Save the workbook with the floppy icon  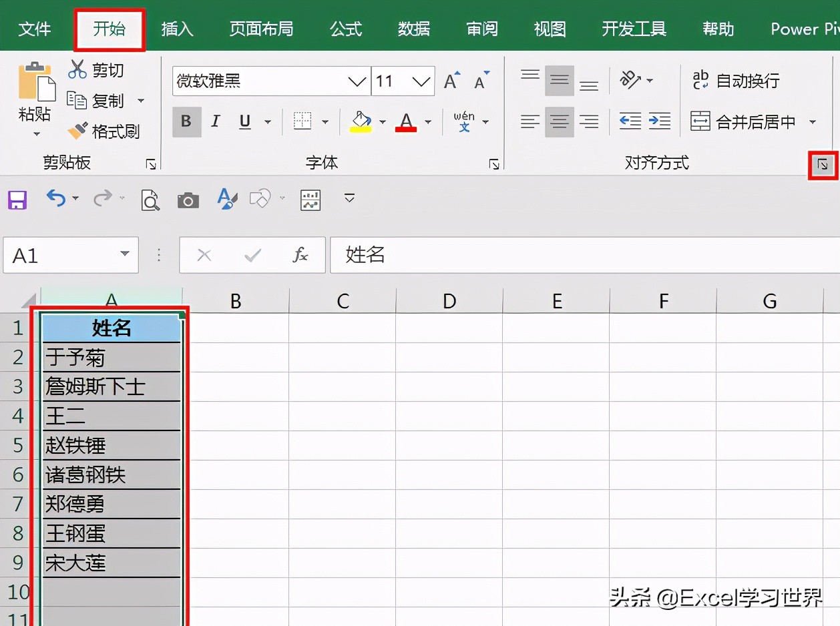point(17,200)
